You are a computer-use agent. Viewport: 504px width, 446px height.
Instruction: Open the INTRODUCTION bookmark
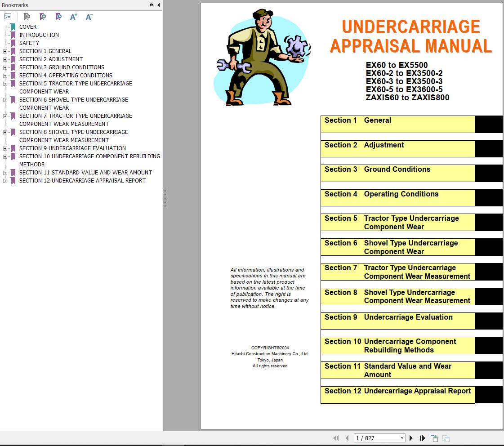(x=39, y=35)
